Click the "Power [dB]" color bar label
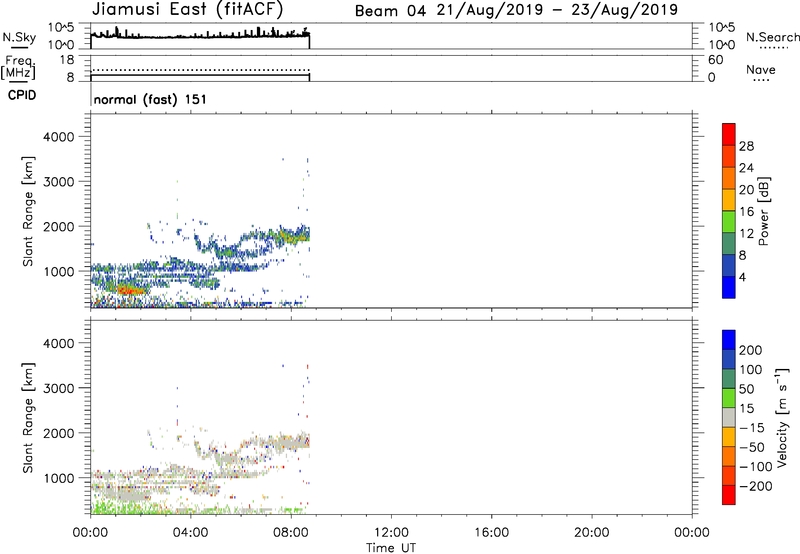The height and width of the screenshot is (554, 800). tap(763, 211)
